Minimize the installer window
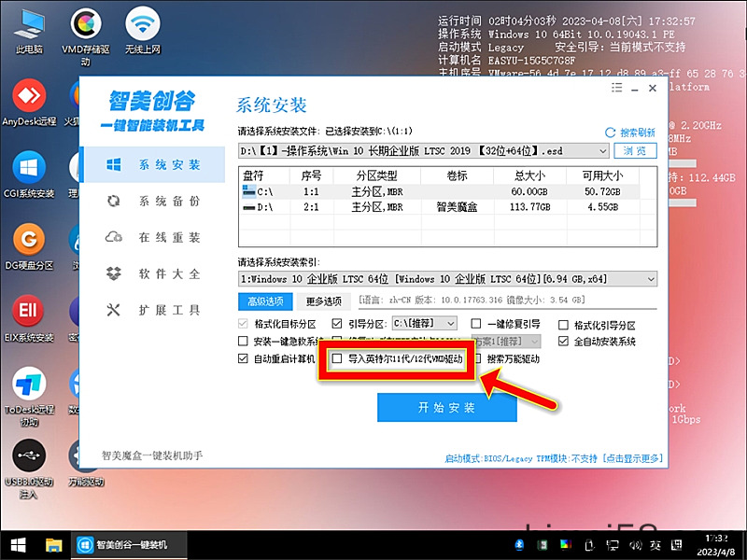 (x=635, y=89)
